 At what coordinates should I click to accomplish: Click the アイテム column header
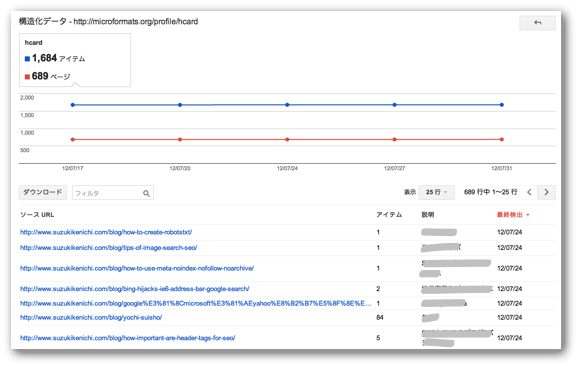click(389, 215)
